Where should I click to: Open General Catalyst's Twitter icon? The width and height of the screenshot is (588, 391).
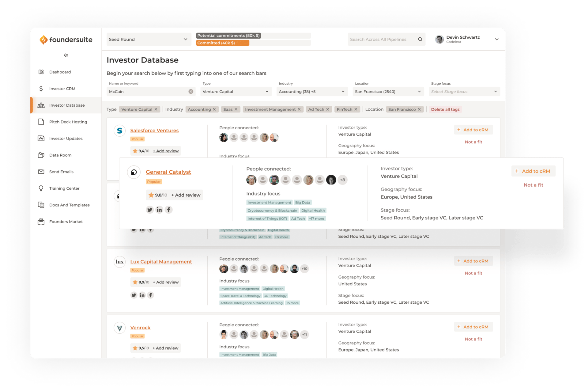click(149, 210)
